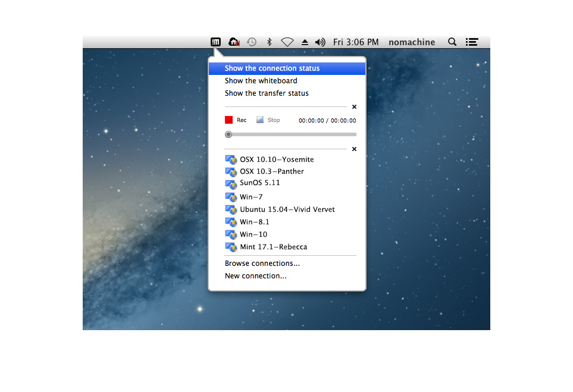The image size is (573, 392).
Task: Click the recording progress slider track
Action: pyautogui.click(x=290, y=134)
